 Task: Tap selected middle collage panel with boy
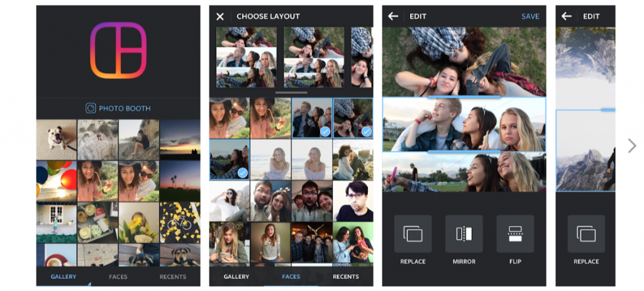[x=464, y=124]
